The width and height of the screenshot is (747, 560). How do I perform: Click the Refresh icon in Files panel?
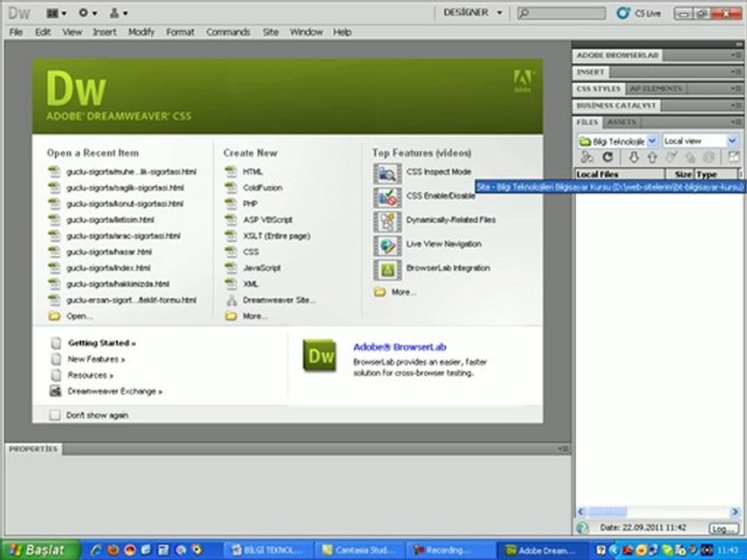tap(608, 157)
